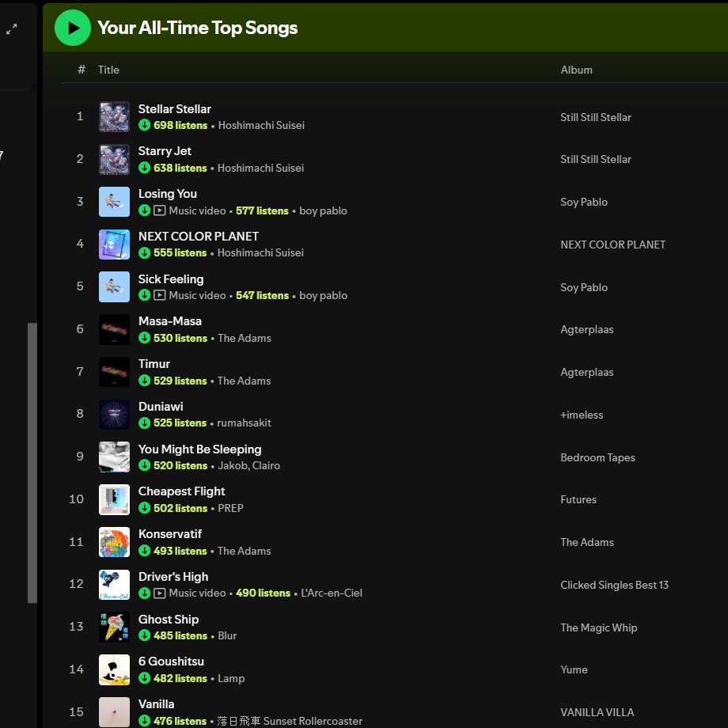
Task: Open 6 Goushitsu album cover thumbnail
Action: click(x=114, y=669)
